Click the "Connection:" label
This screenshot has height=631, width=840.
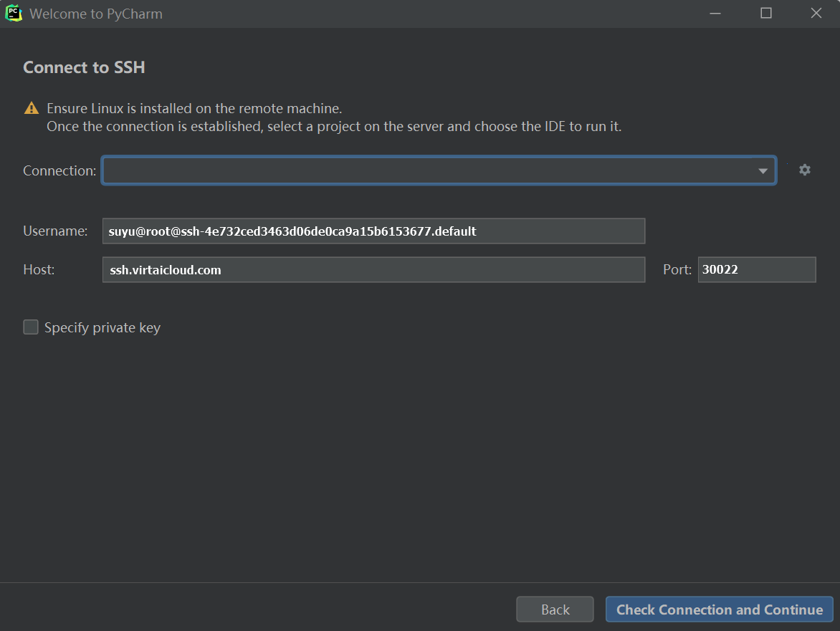59,171
